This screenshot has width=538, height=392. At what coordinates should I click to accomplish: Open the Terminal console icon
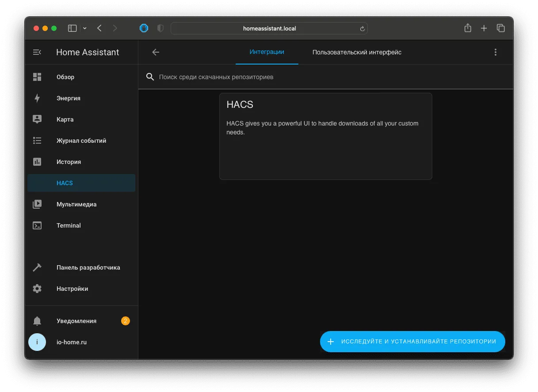tap(37, 225)
